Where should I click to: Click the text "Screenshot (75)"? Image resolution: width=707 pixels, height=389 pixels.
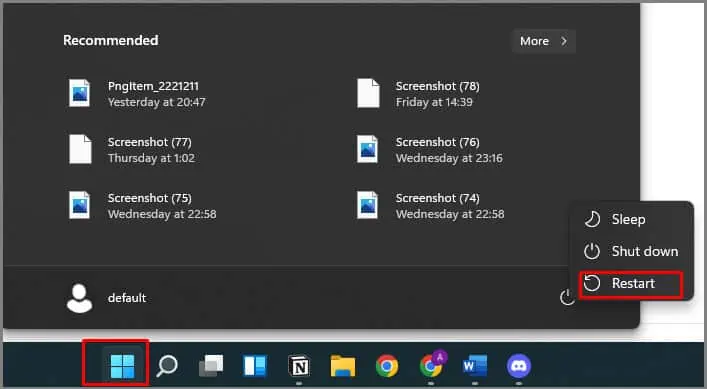(150, 198)
